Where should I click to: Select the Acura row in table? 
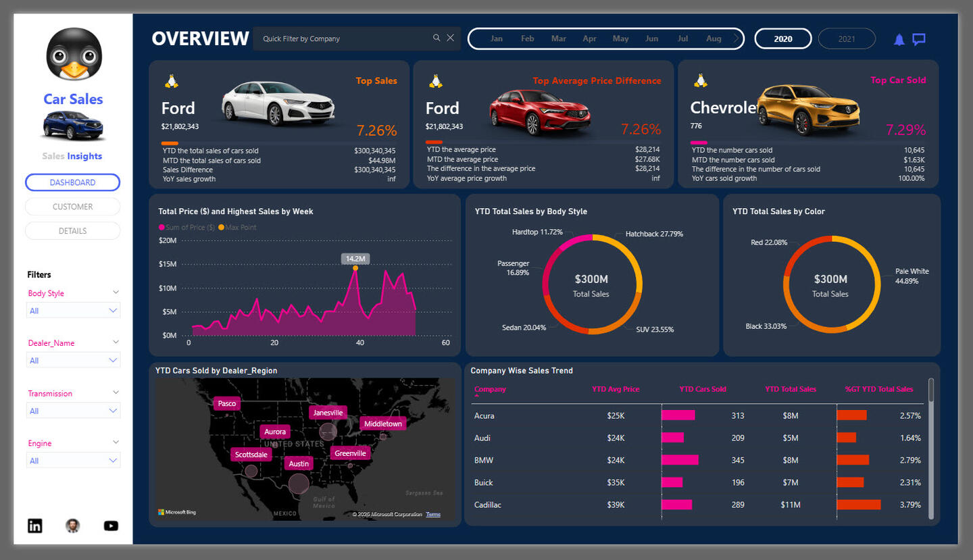pyautogui.click(x=697, y=415)
